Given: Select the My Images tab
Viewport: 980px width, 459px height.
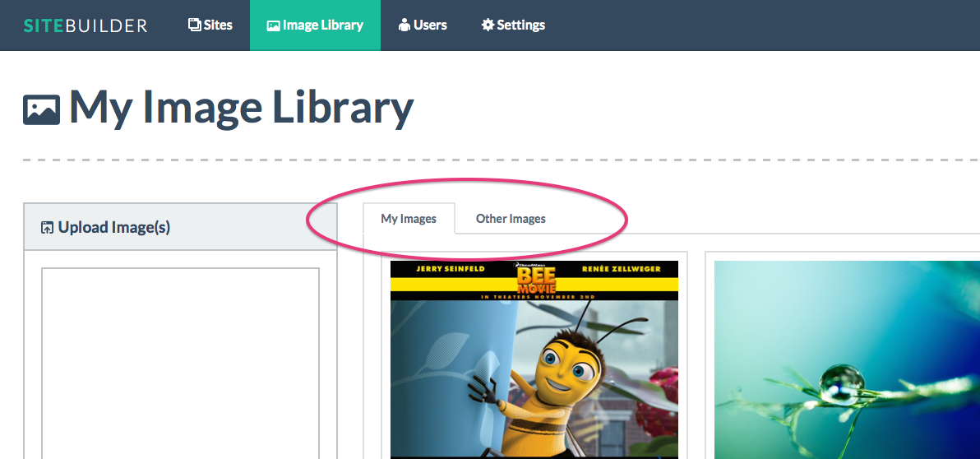Looking at the screenshot, I should (x=409, y=219).
